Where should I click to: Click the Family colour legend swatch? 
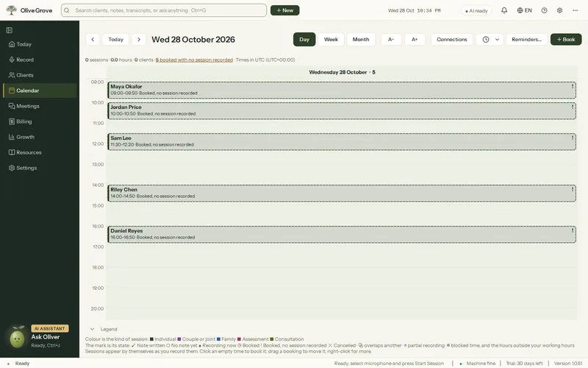click(x=218, y=339)
